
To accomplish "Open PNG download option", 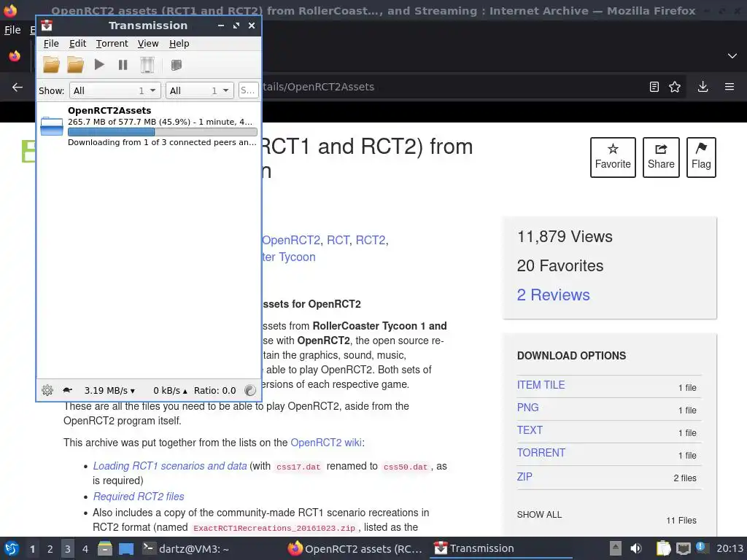I will (528, 408).
